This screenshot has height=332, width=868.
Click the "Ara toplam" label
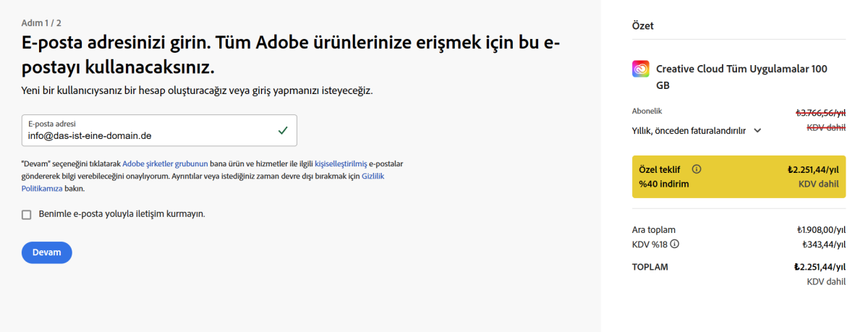[x=654, y=229]
